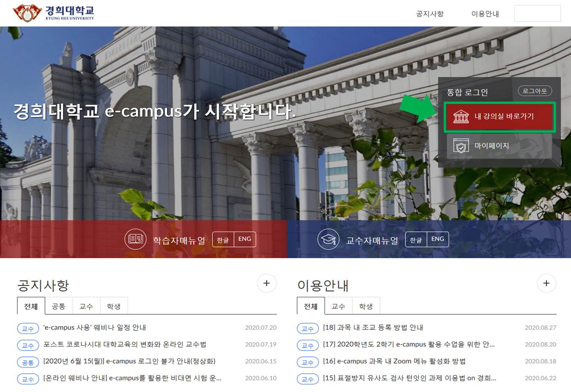
Task: Open 학습자매뉴얼 in 한글
Action: click(x=223, y=239)
